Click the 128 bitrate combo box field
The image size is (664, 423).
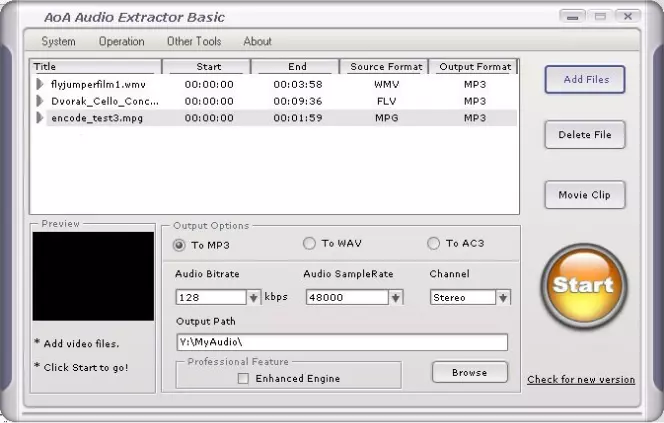[211, 298]
